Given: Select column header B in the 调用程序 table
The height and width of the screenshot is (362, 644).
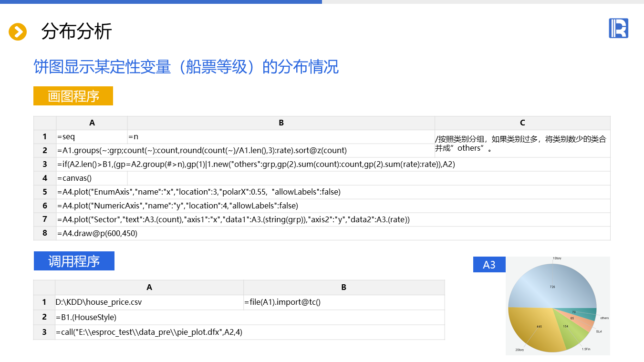Looking at the screenshot, I should tap(344, 288).
